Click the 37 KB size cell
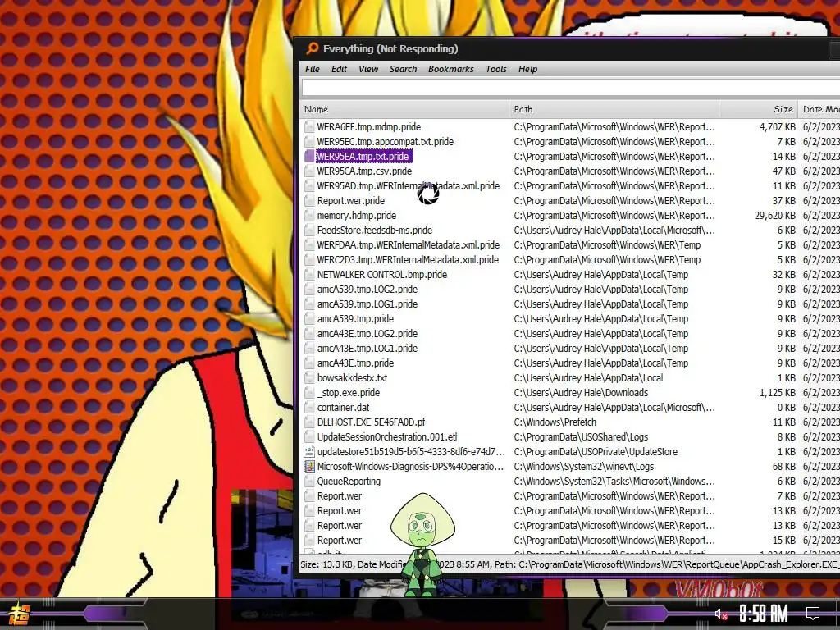 pos(783,201)
